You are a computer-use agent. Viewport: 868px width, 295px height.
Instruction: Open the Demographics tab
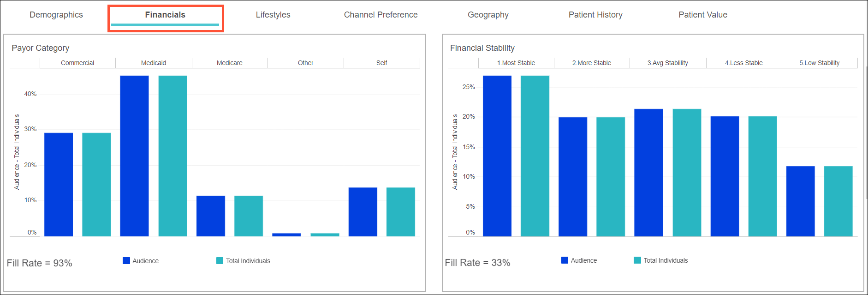click(56, 15)
